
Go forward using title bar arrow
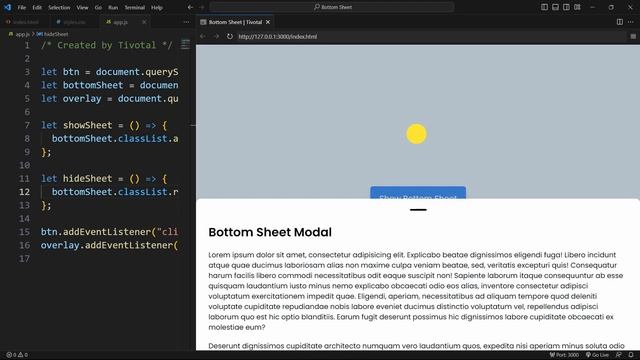[x=202, y=7]
